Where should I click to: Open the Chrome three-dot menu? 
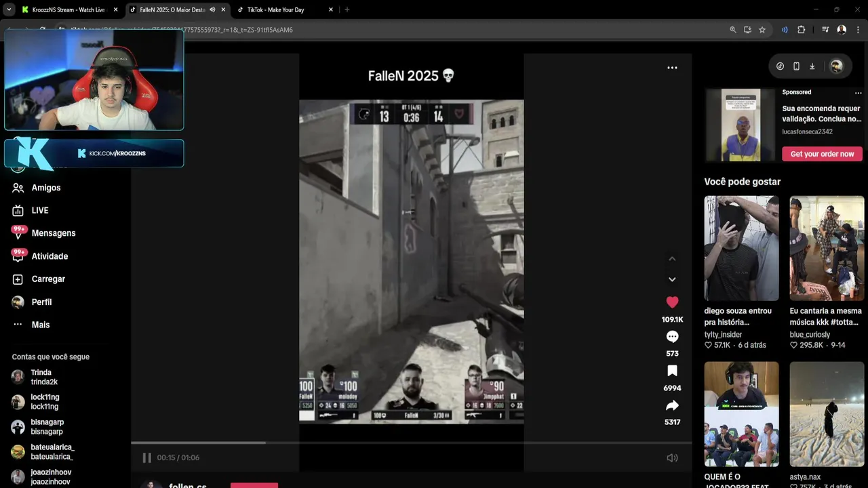tap(857, 30)
